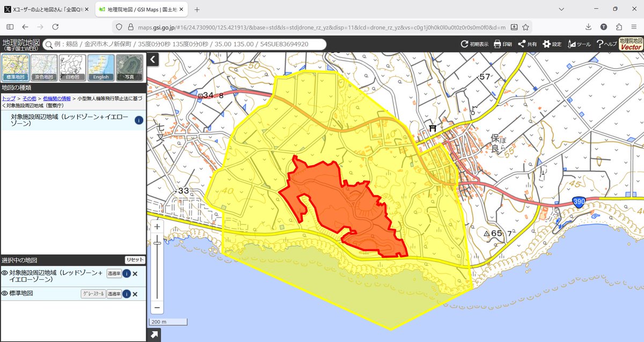Choose the 白地図 blank map thumbnail
Screen dimensions: 644x342
coord(72,67)
